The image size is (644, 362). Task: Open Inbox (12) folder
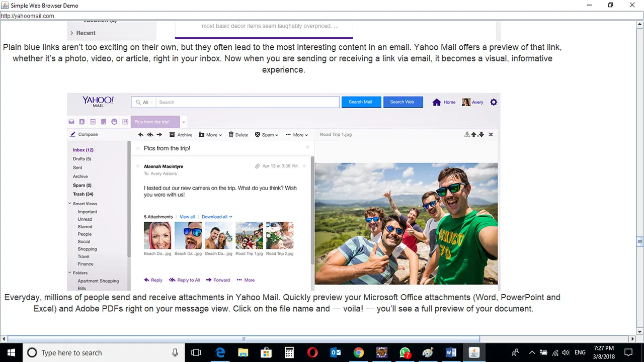[83, 150]
